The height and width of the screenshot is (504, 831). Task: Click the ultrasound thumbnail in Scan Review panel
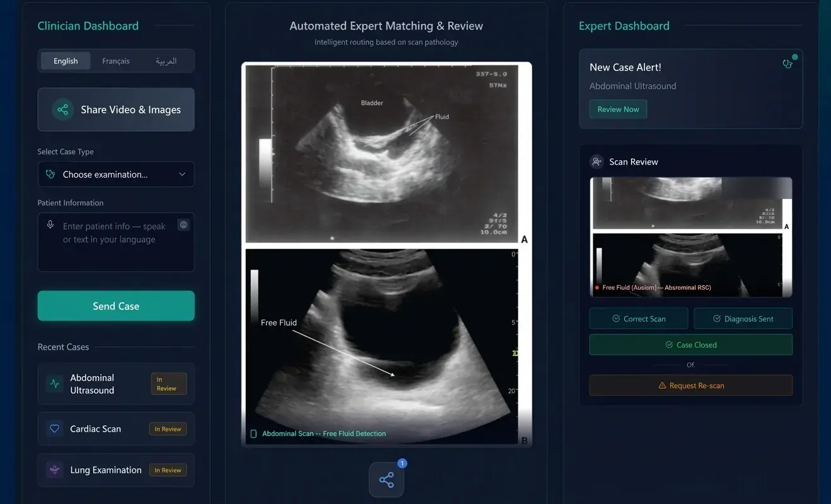[x=691, y=237]
